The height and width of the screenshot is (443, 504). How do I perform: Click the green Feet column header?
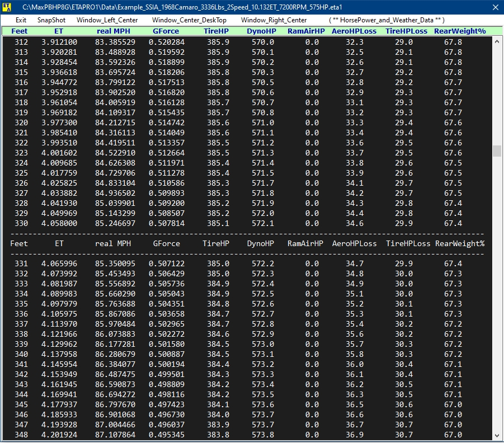point(19,31)
